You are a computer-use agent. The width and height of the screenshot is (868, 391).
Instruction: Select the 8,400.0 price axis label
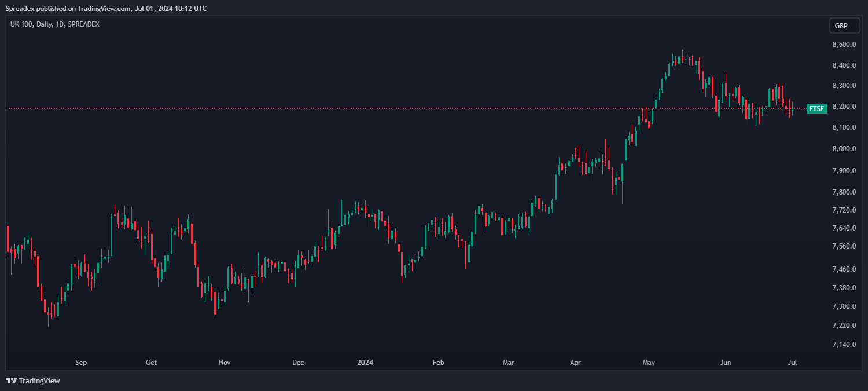click(845, 65)
